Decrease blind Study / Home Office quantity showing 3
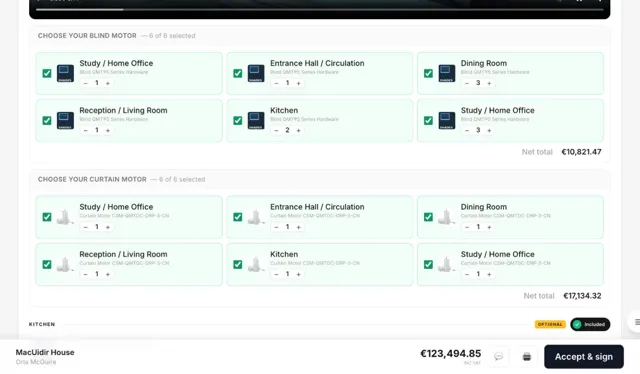This screenshot has width=640, height=374. click(467, 130)
